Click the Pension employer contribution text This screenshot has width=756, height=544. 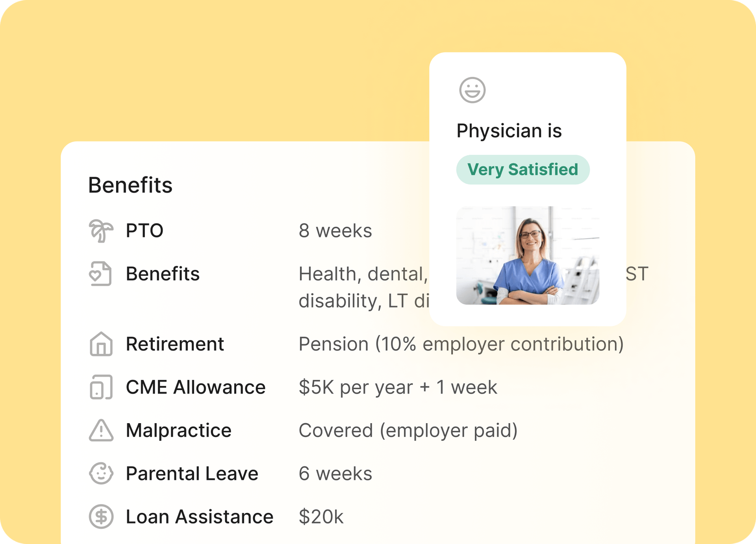point(461,344)
